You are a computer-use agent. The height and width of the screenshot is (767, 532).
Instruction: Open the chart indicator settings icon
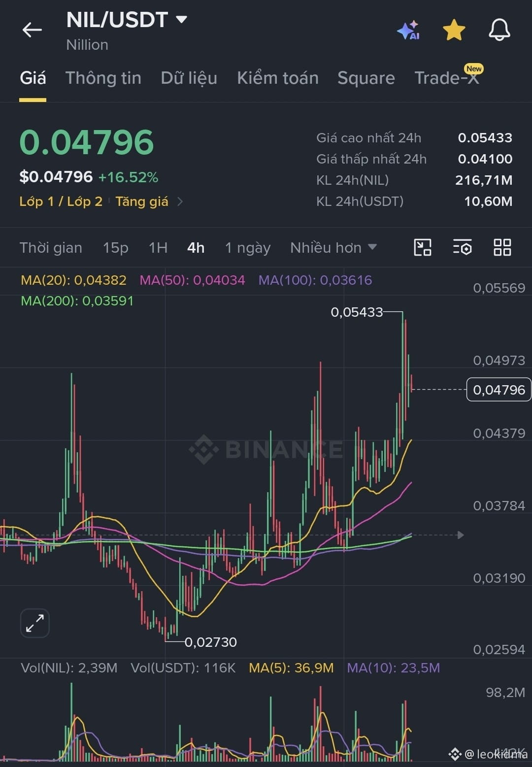pos(462,247)
